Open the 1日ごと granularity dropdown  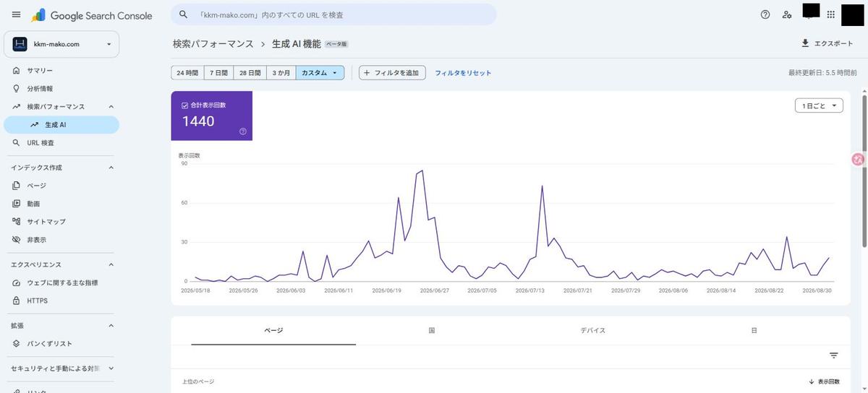point(819,105)
